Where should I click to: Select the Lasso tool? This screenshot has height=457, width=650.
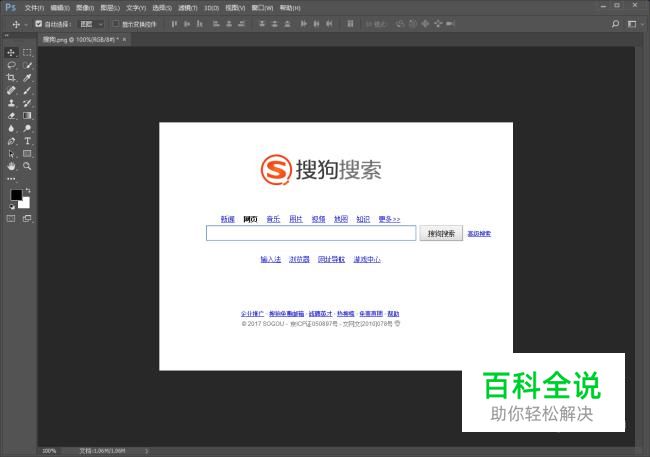pos(11,65)
